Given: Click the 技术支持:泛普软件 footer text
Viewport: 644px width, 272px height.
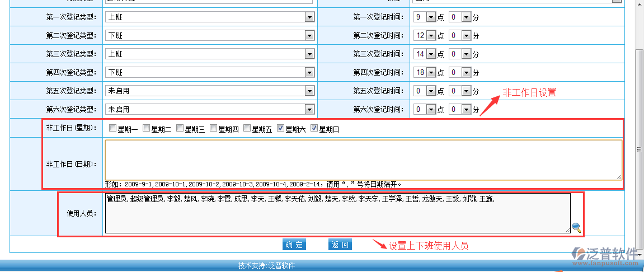Looking at the screenshot, I should click(x=266, y=265).
